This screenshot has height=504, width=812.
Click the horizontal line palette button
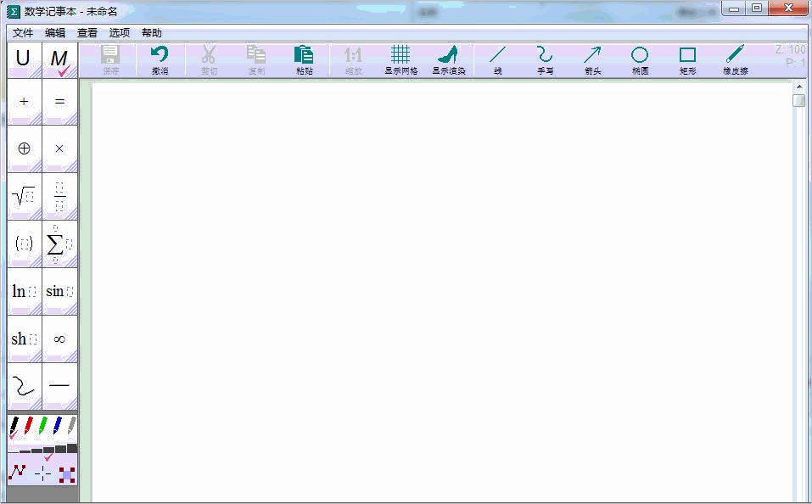click(59, 386)
